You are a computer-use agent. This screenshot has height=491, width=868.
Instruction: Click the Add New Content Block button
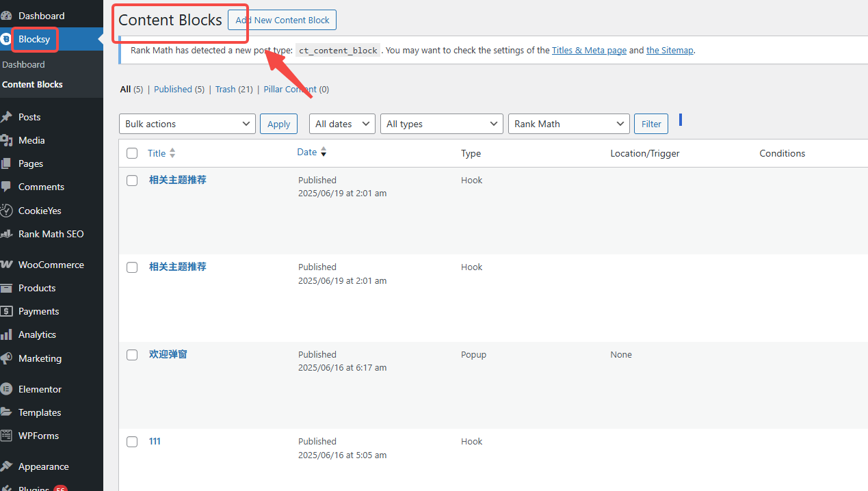[x=281, y=20]
